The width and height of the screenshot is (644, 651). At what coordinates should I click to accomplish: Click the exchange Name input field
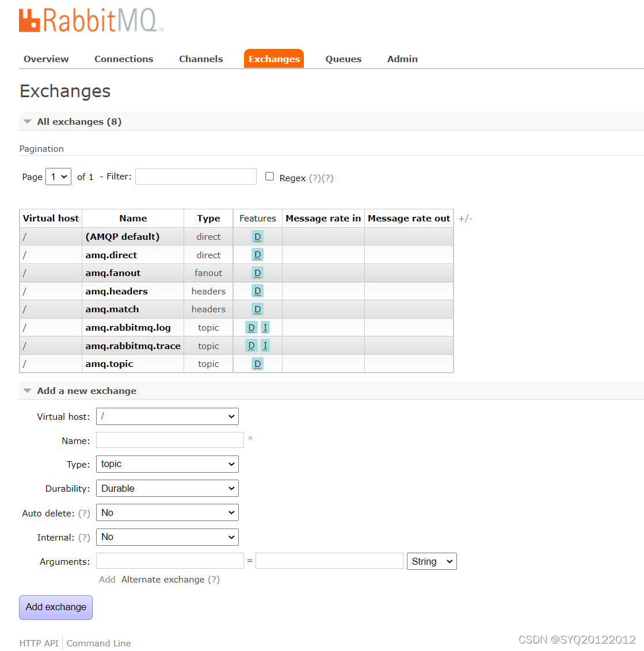click(170, 440)
